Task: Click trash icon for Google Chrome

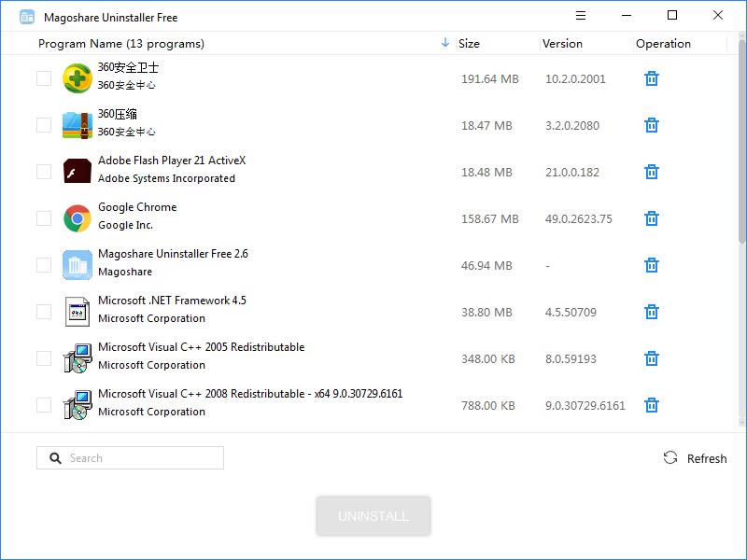Action: (652, 218)
